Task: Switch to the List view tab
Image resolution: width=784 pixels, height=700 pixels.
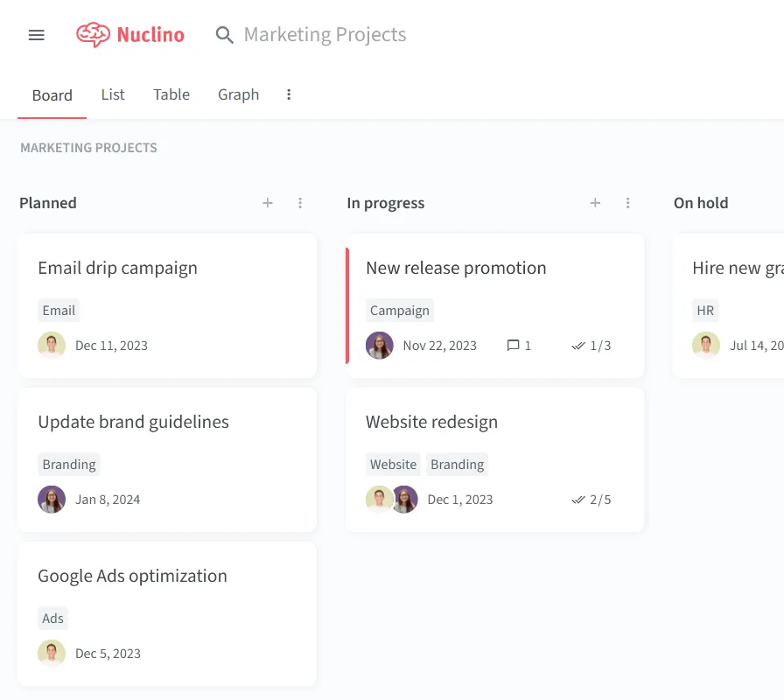Action: click(x=113, y=94)
